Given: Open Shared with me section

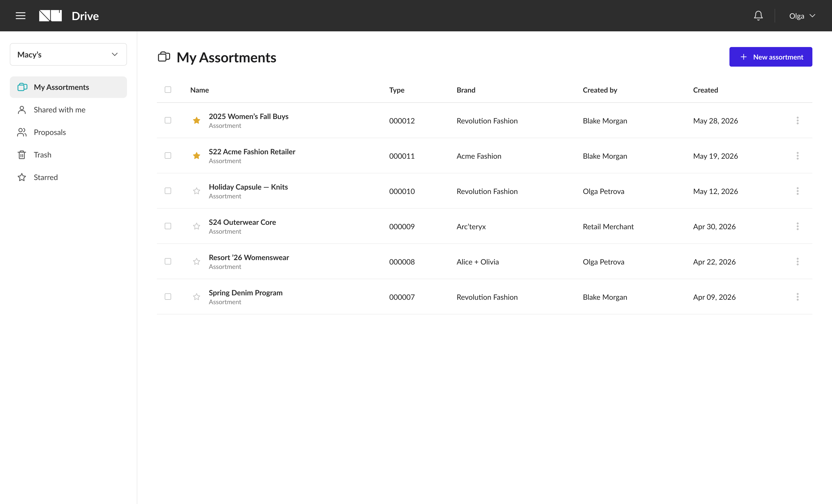Looking at the screenshot, I should [69, 110].
